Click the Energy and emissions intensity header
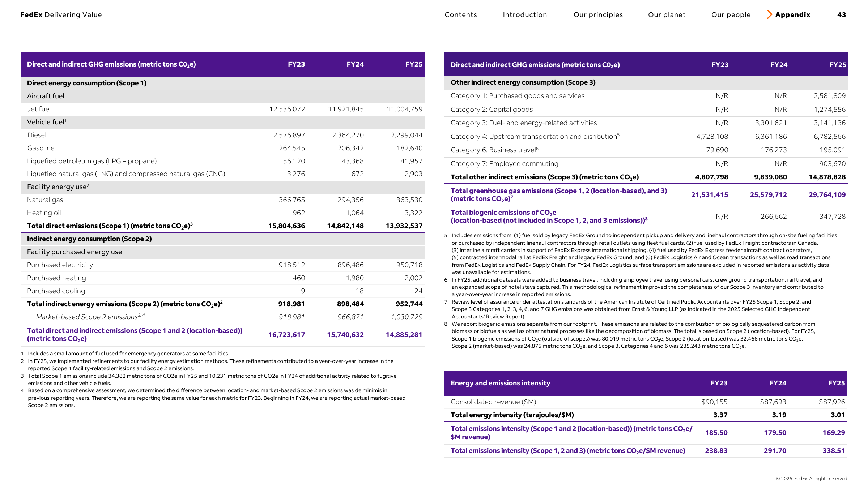868x488 pixels. (500, 383)
